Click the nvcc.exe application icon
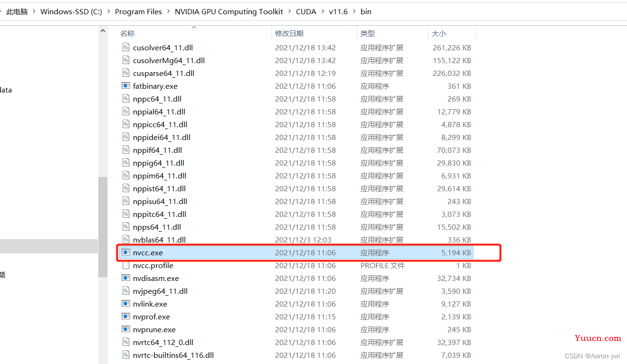This screenshot has width=627, height=364. coord(126,252)
